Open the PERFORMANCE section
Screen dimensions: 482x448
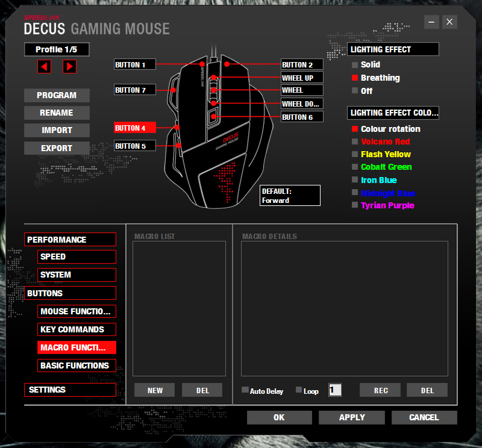click(70, 240)
